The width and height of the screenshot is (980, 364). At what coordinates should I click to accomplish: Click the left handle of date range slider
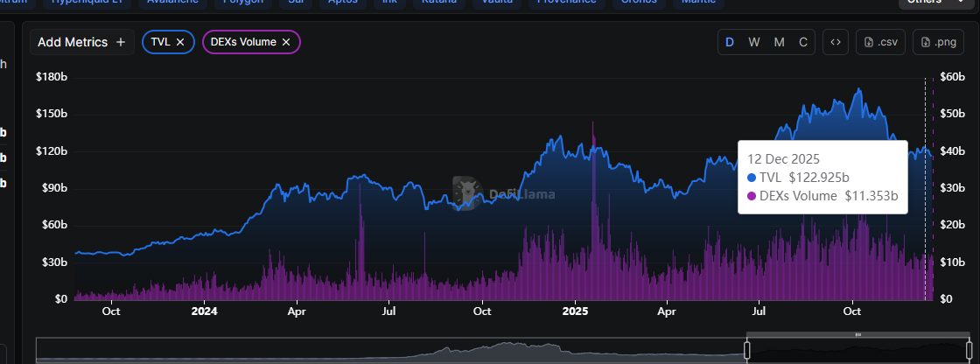[747, 350]
